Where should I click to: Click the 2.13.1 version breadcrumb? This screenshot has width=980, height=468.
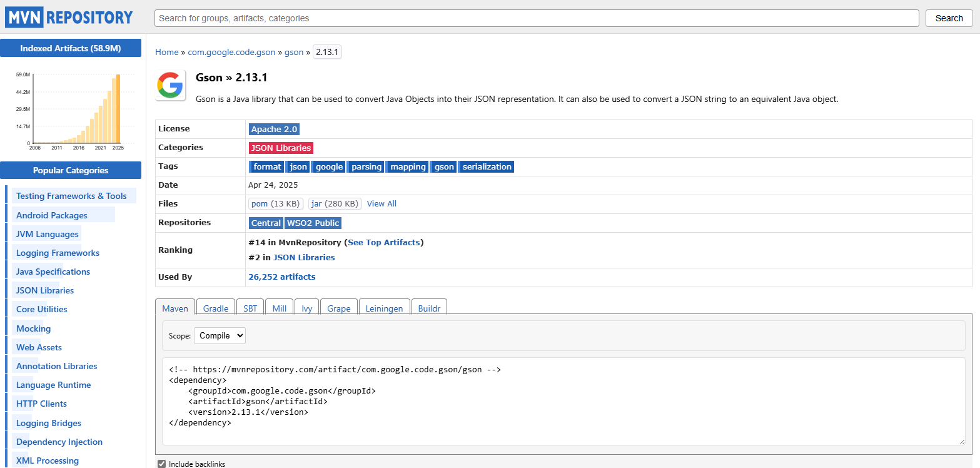[x=327, y=52]
